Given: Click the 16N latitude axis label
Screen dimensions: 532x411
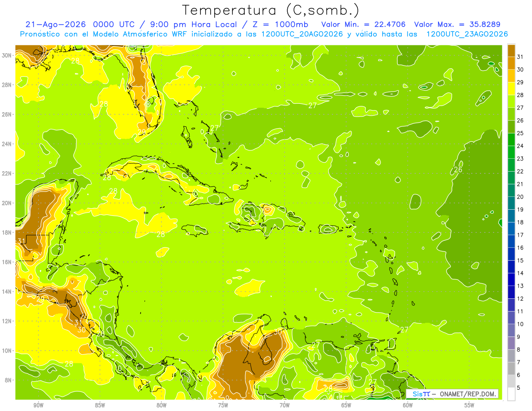Looking at the screenshot, I should pos(7,262).
